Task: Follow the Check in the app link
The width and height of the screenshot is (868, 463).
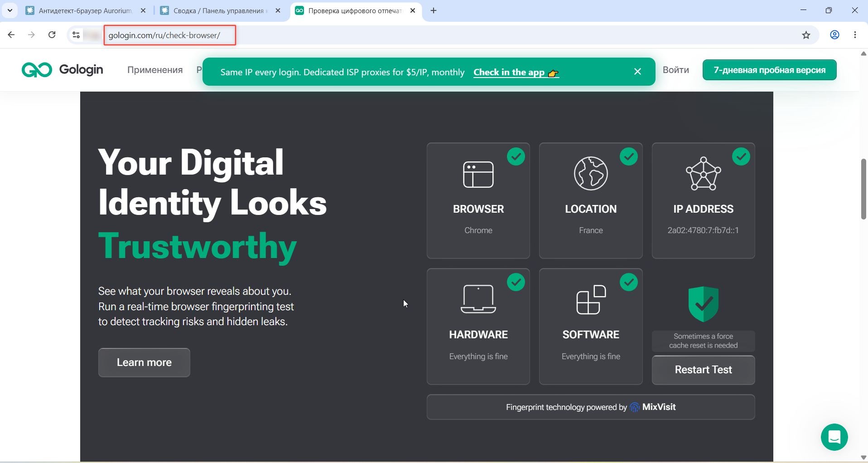Action: [516, 72]
